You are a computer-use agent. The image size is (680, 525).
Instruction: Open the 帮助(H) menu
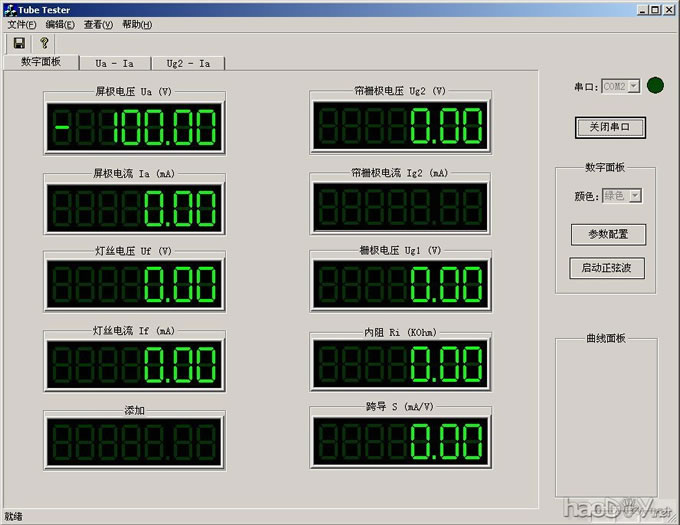click(137, 24)
